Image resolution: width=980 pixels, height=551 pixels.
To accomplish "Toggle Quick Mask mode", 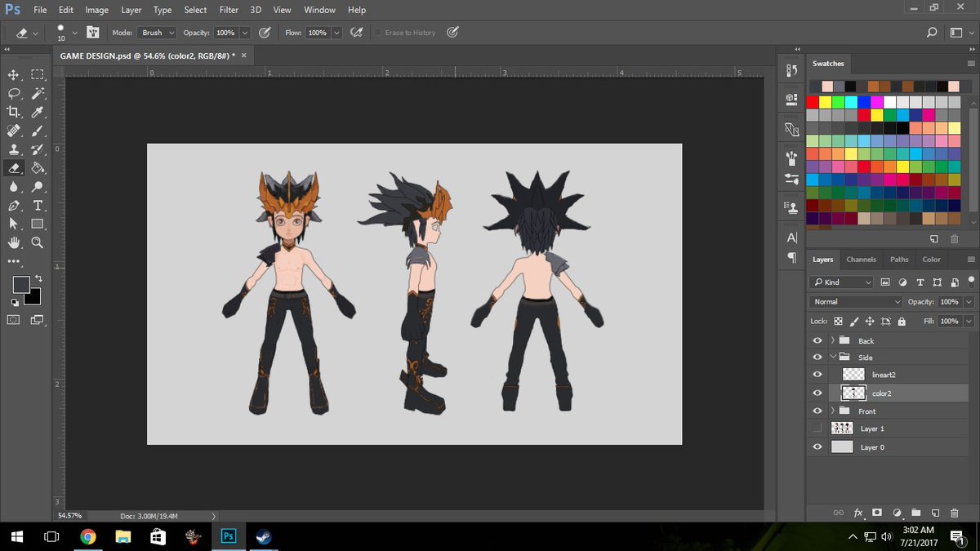I will pyautogui.click(x=13, y=320).
